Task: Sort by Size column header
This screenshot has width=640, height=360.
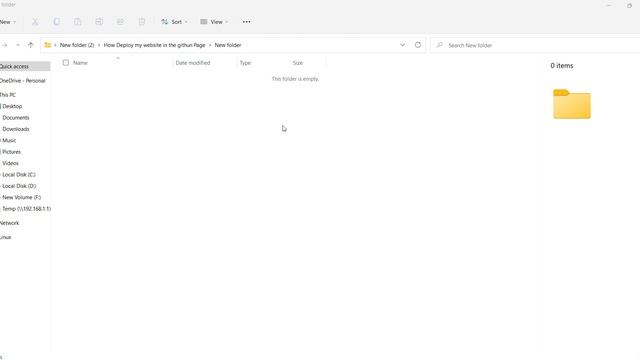Action: pos(298,63)
